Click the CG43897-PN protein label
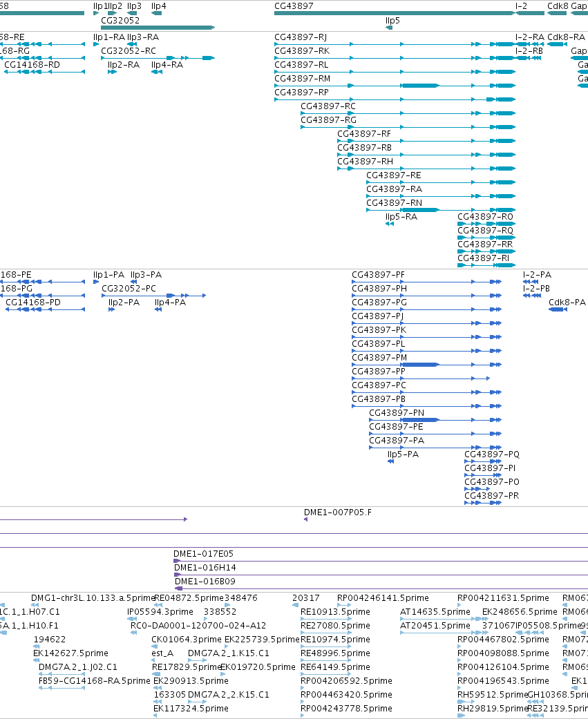The width and height of the screenshot is (588, 719). (397, 413)
